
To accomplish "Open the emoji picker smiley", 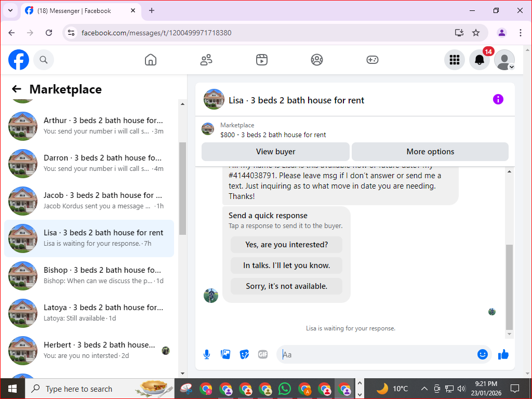I will point(483,354).
